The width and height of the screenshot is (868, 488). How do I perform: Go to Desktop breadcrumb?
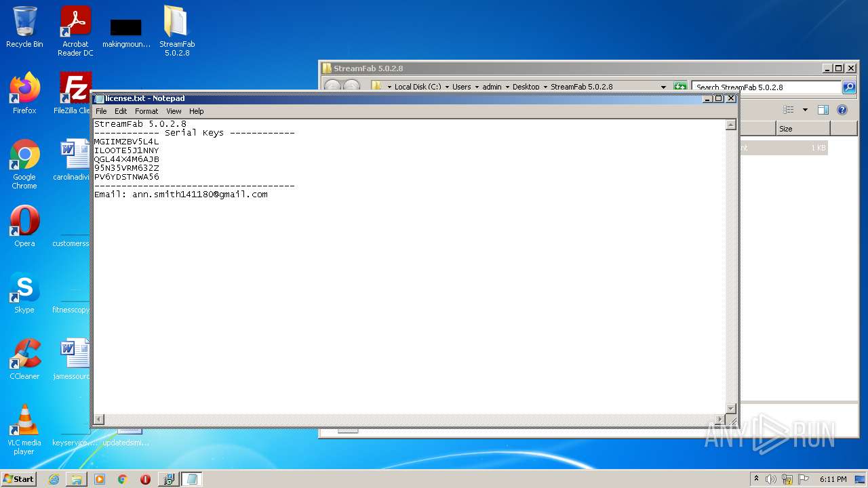(526, 87)
